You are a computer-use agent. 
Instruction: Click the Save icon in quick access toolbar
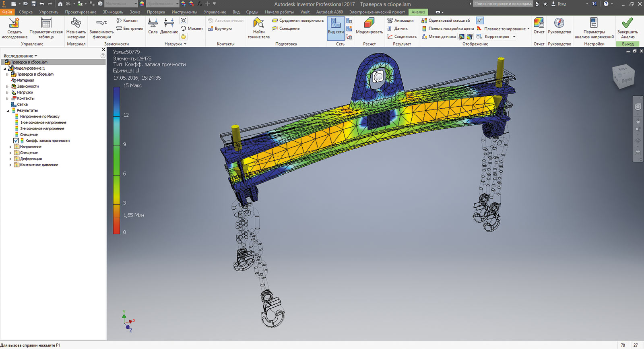click(x=34, y=4)
